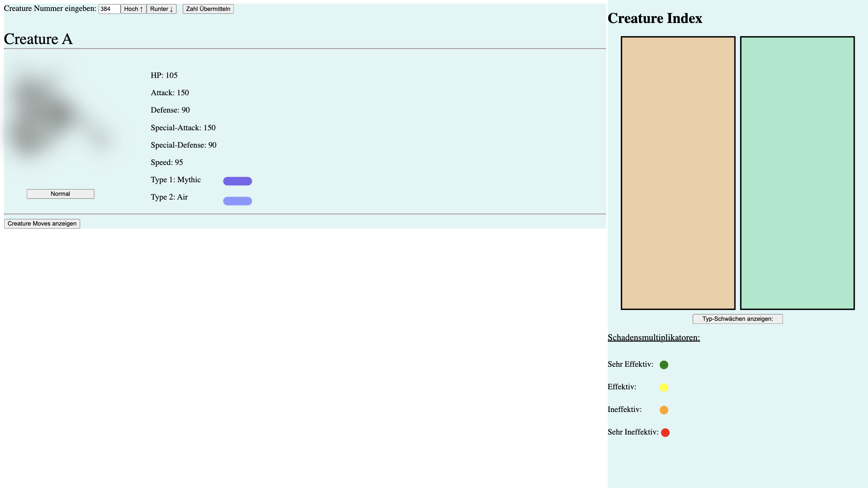The height and width of the screenshot is (488, 868).
Task: Click the orange Ineffektiv dot
Action: click(x=664, y=410)
